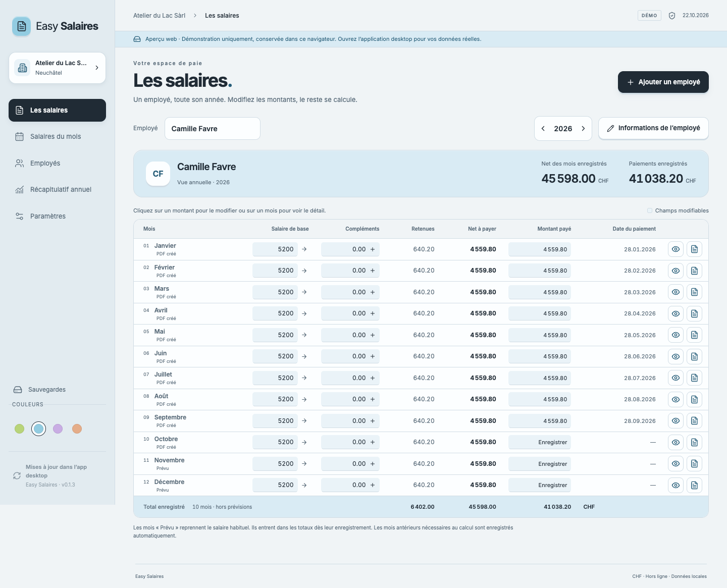Expand the Août month row details
This screenshot has height=588, width=727.
(160, 399)
